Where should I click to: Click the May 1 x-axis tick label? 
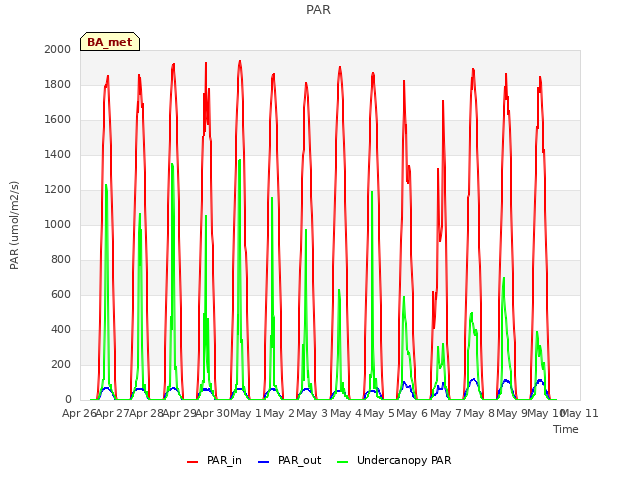(x=246, y=413)
